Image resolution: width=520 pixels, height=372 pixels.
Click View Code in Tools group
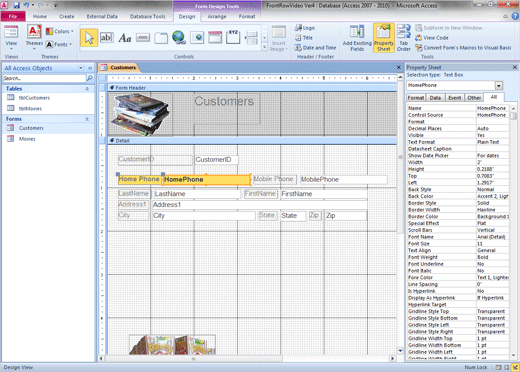(x=432, y=38)
